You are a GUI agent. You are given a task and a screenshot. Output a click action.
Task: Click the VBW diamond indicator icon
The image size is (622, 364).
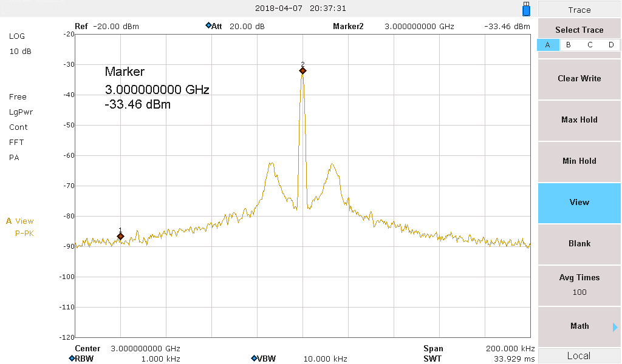click(254, 359)
